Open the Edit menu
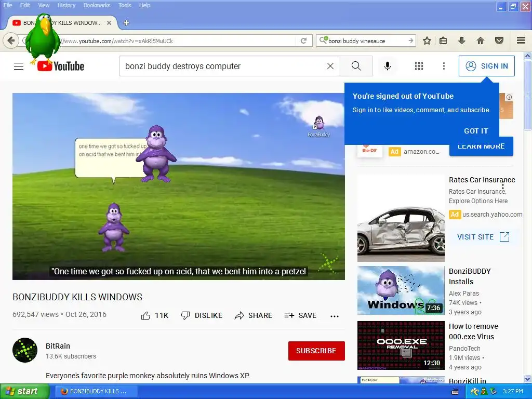532x399 pixels. 25,5
